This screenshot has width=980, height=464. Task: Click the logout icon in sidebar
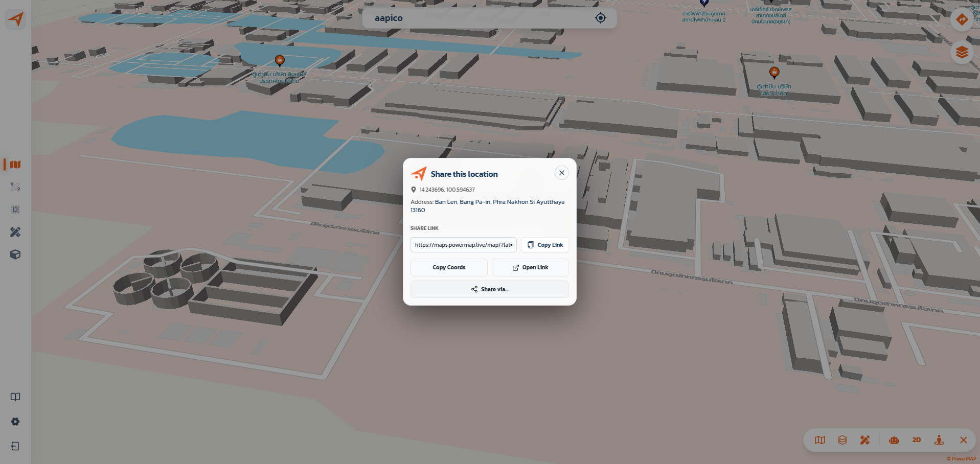point(15,446)
